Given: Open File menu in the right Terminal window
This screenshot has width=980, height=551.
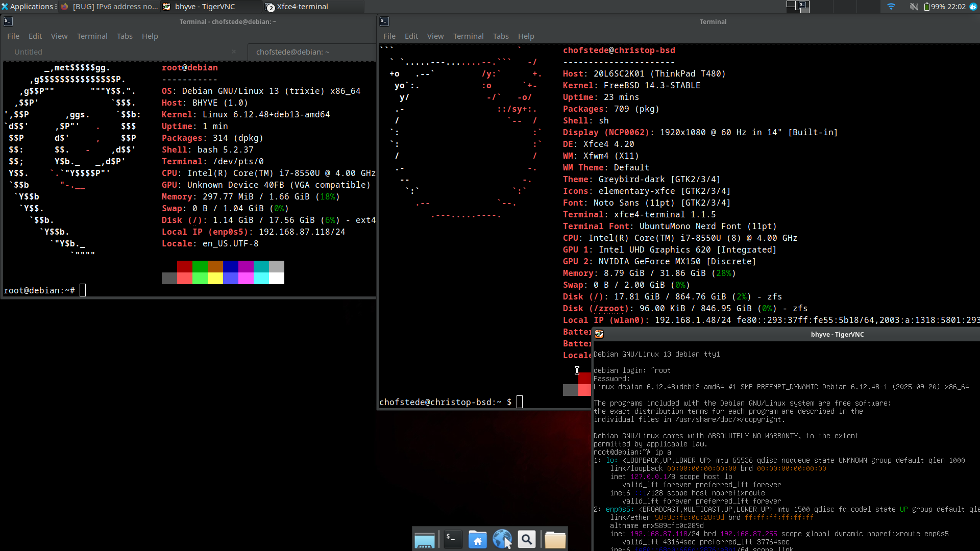Looking at the screenshot, I should 389,36.
